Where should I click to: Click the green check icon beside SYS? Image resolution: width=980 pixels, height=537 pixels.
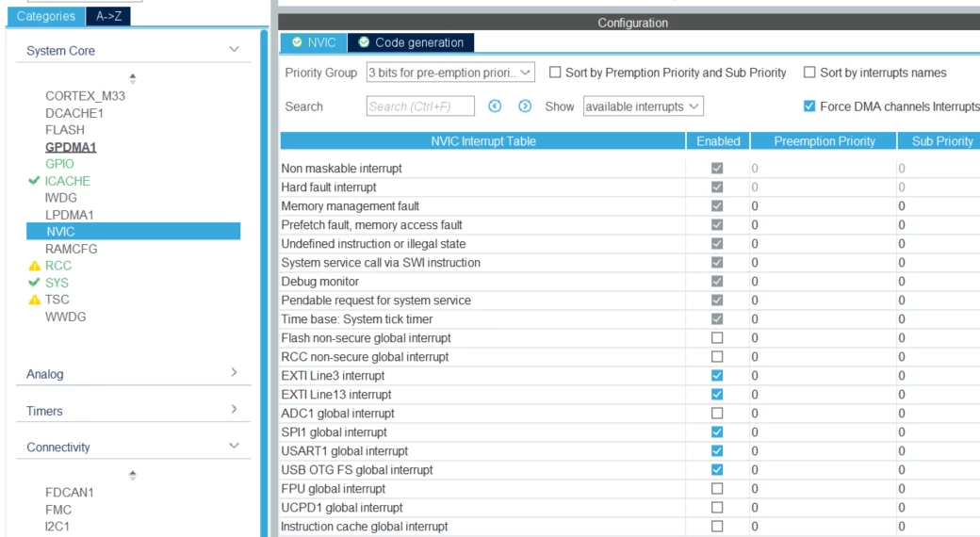pyautogui.click(x=34, y=283)
